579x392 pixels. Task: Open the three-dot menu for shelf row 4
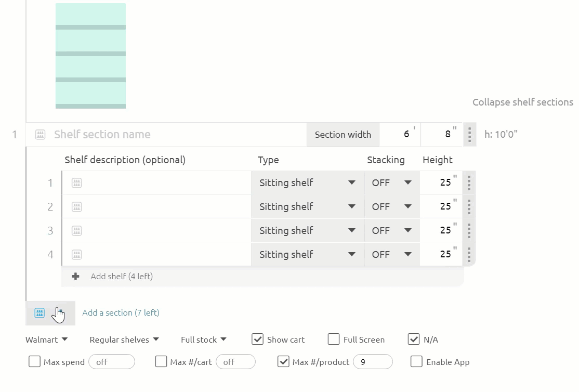(469, 255)
